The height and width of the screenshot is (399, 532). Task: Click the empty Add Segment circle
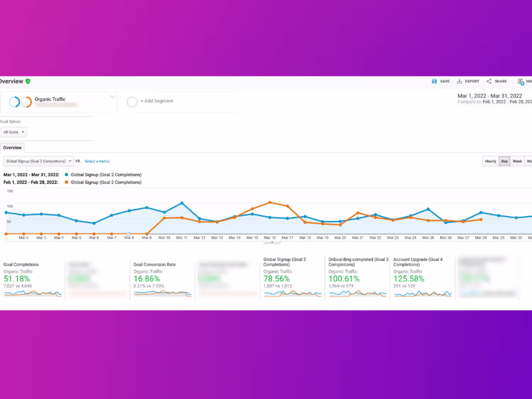click(132, 102)
